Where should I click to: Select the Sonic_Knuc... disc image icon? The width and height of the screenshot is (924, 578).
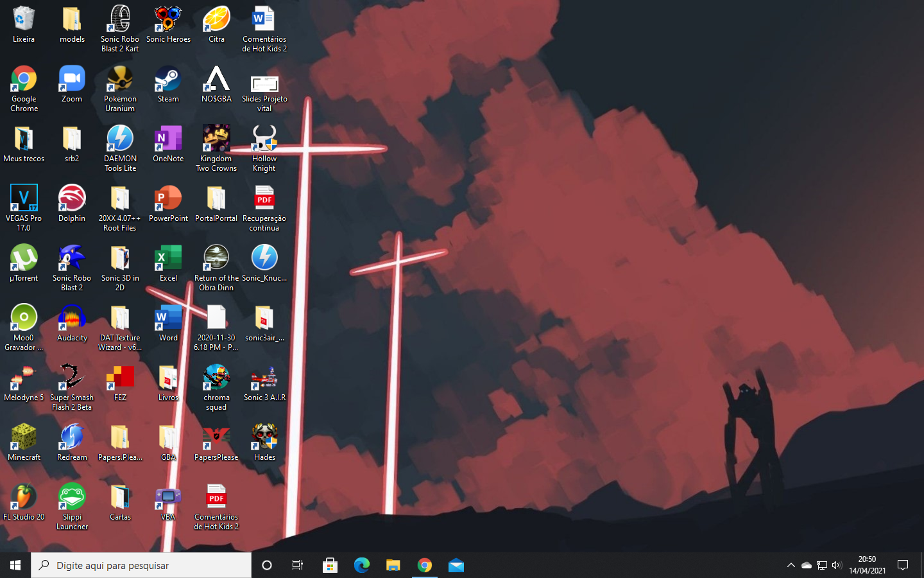pos(264,263)
